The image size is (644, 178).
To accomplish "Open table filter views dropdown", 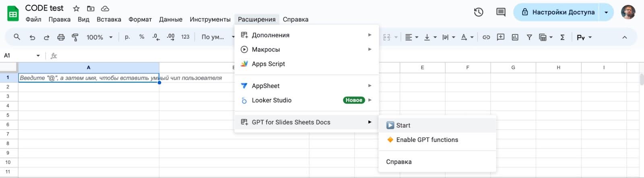I will coord(545,37).
